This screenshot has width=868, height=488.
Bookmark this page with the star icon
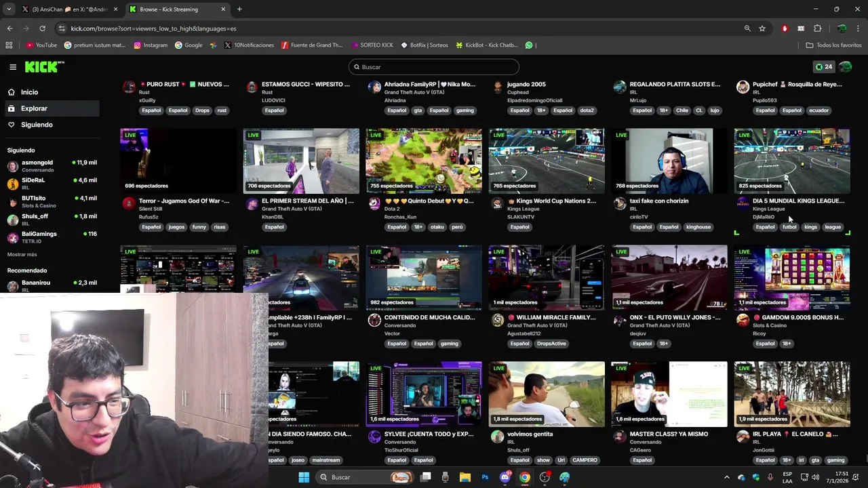pos(762,28)
